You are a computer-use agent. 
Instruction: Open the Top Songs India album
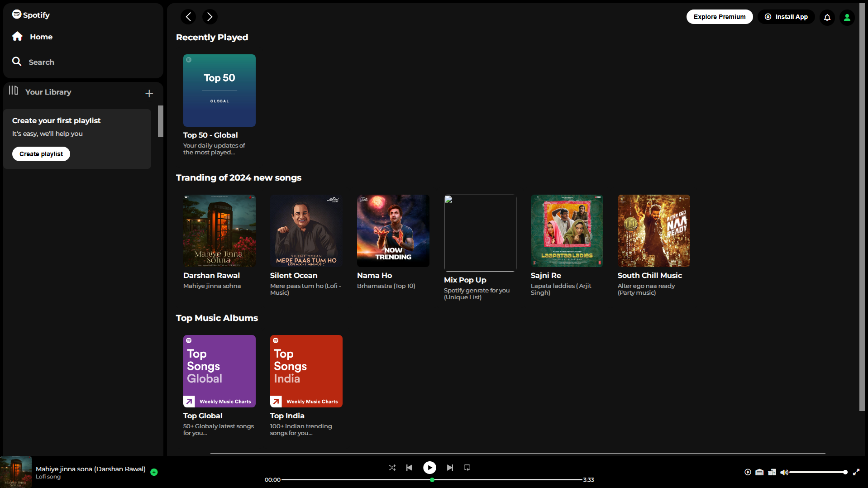tap(306, 371)
